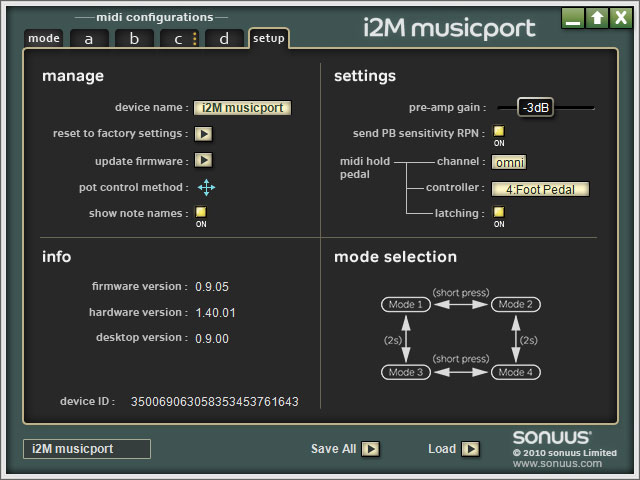The width and height of the screenshot is (640, 480).
Task: Click the bottom i2M musicport device box
Action: click(x=87, y=449)
